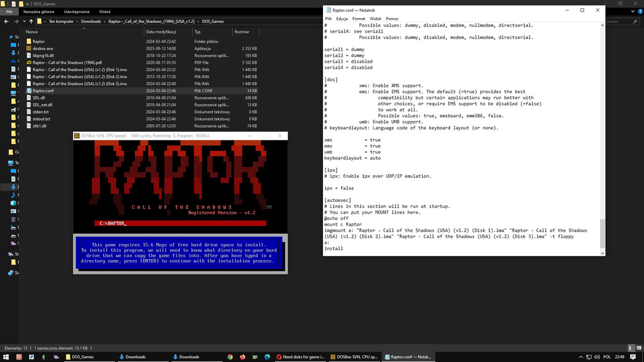
Task: Open the Plik menu in Notatnik
Action: tap(328, 19)
